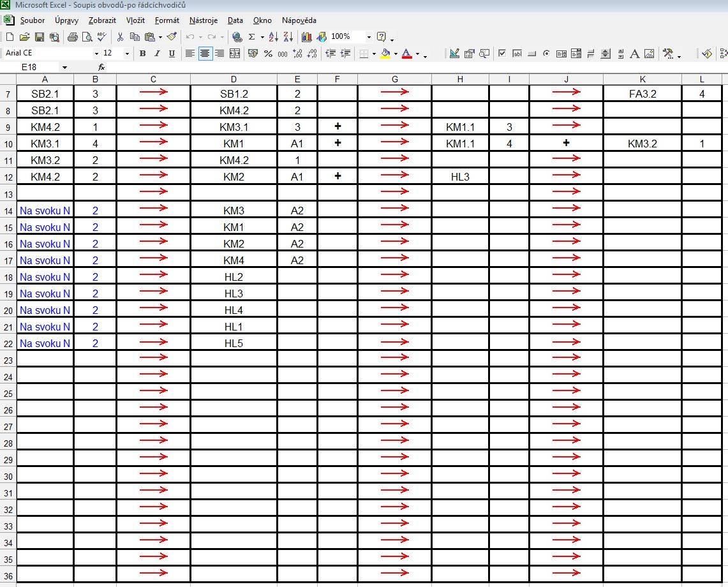Open the Zobrazit menu
The height and width of the screenshot is (587, 728).
pyautogui.click(x=102, y=20)
